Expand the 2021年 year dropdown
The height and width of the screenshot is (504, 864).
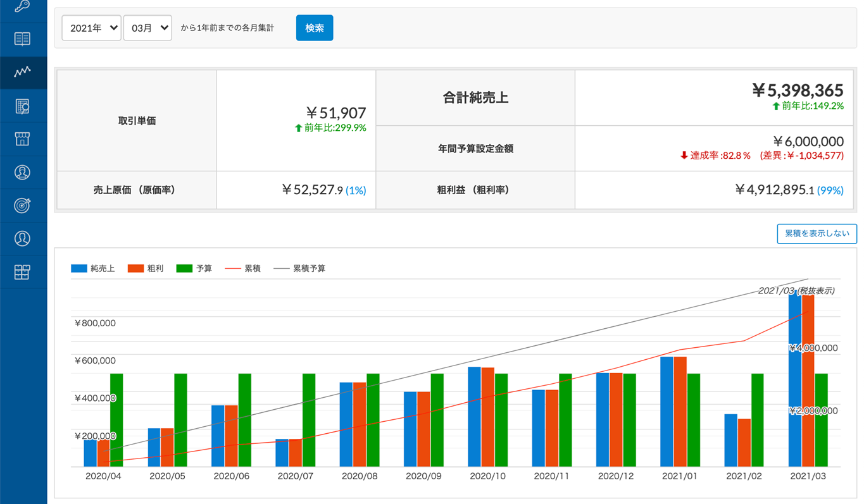tap(91, 28)
